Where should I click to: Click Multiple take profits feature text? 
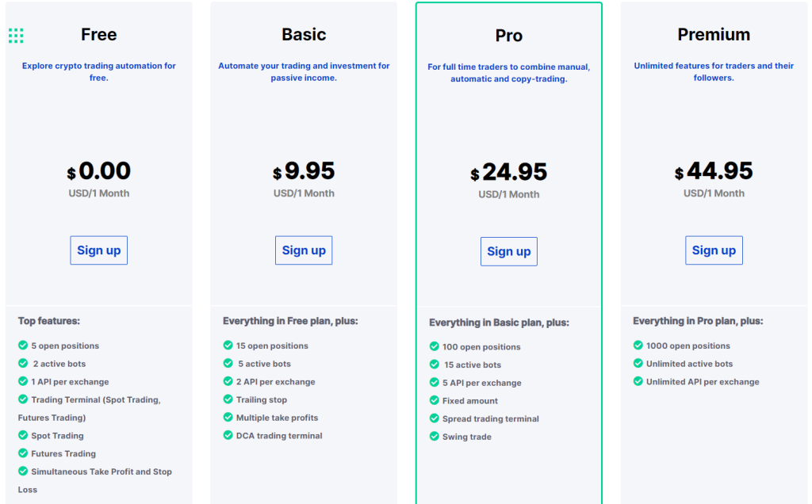[x=277, y=418]
